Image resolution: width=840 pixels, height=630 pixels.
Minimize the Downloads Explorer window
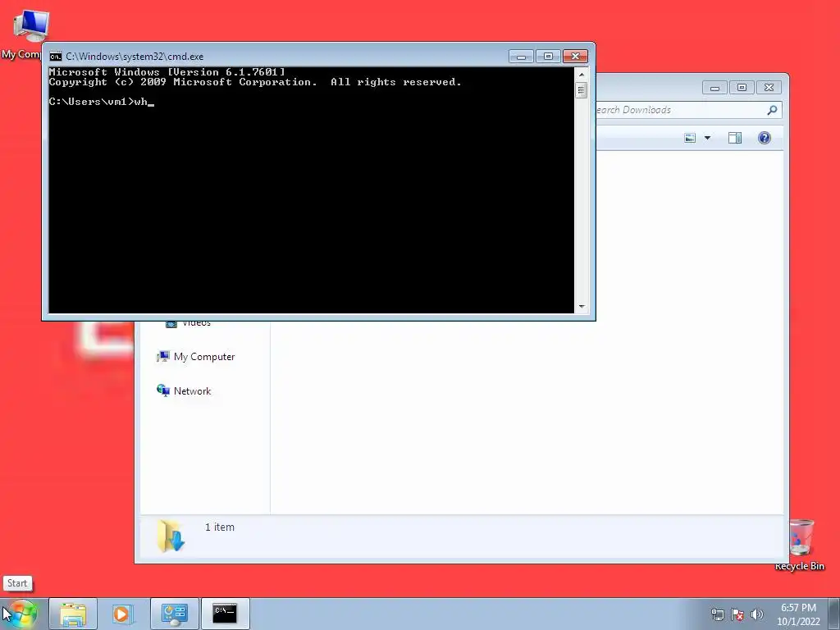[x=714, y=87]
